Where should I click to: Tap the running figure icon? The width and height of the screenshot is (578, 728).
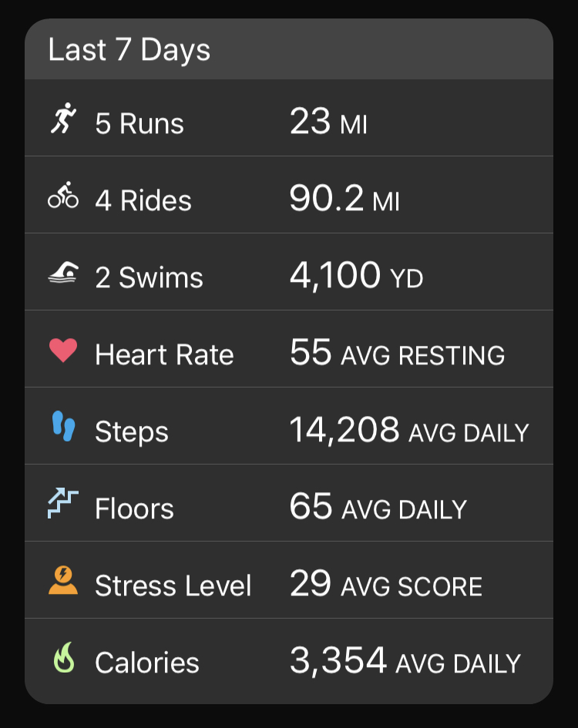point(63,119)
